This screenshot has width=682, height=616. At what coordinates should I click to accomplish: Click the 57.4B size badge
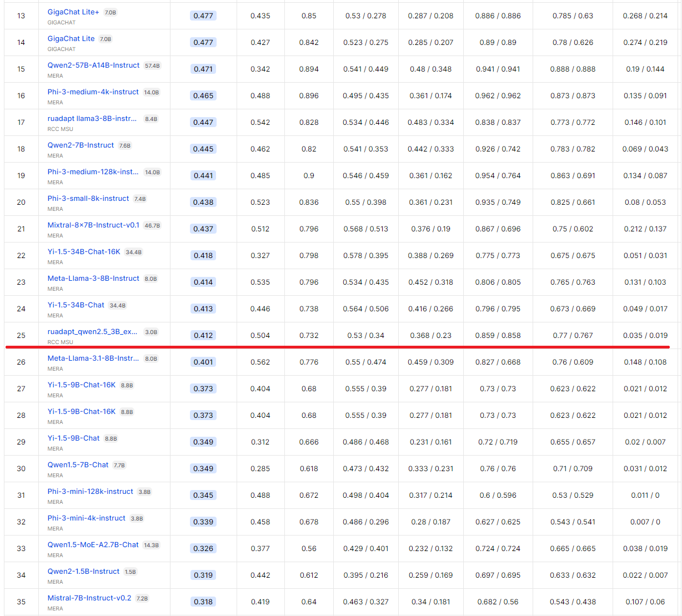pos(152,66)
